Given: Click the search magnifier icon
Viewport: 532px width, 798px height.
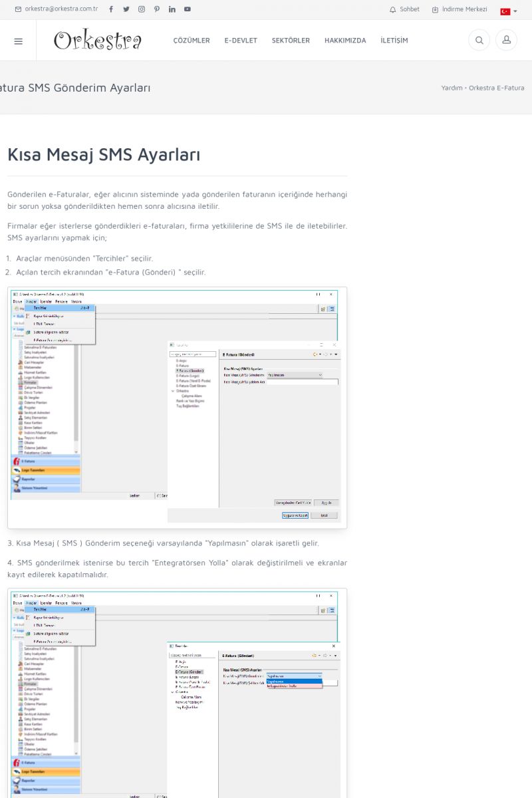Looking at the screenshot, I should coord(479,41).
